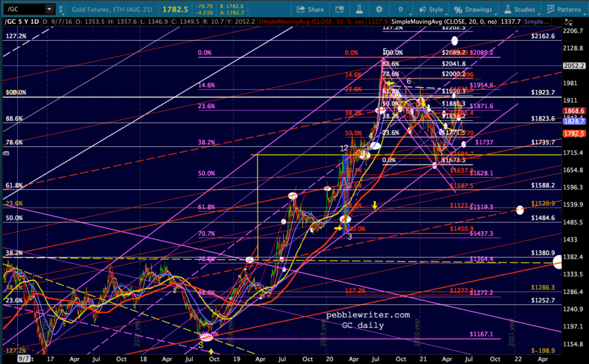Click the large white oval at 1364.4 level

pos(558,263)
